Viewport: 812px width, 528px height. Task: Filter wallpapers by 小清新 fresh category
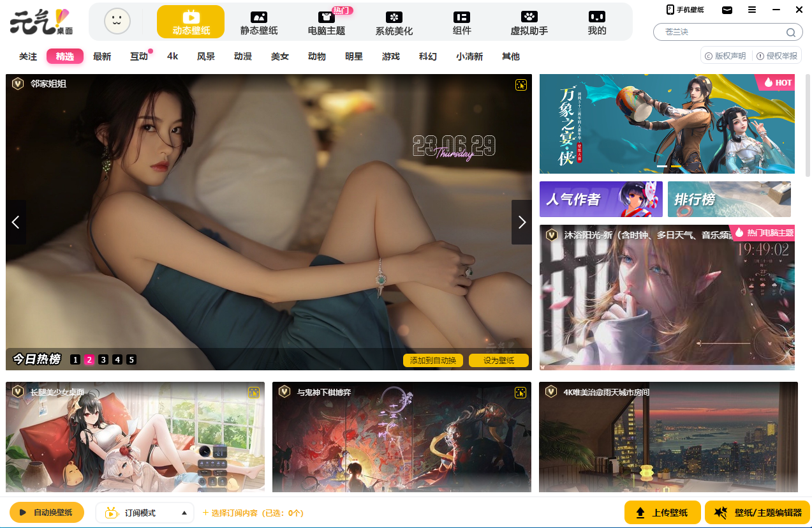coord(469,56)
